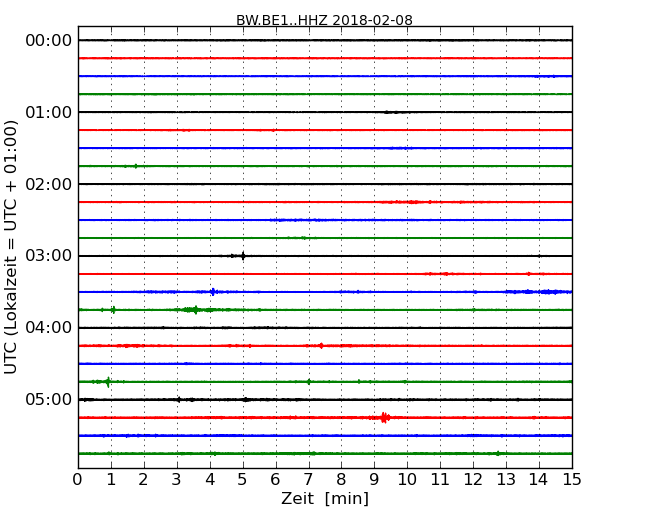Image resolution: width=650 pixels, height=520 pixels.
Task: Click the large red seismic event after 05:00
Action: click(x=385, y=417)
